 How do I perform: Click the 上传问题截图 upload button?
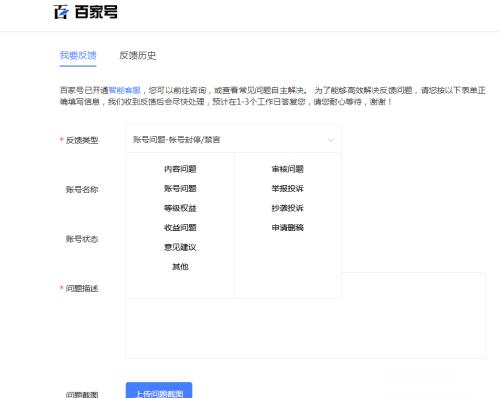[x=159, y=391]
